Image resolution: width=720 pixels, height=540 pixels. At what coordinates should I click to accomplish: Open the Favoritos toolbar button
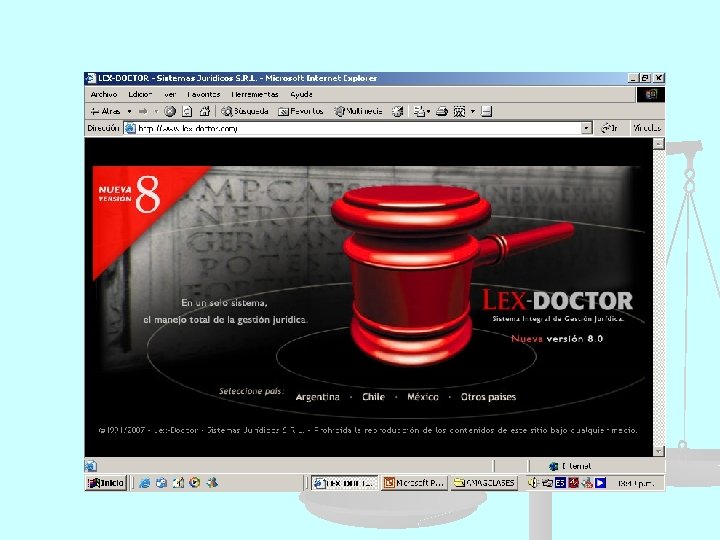pos(301,111)
